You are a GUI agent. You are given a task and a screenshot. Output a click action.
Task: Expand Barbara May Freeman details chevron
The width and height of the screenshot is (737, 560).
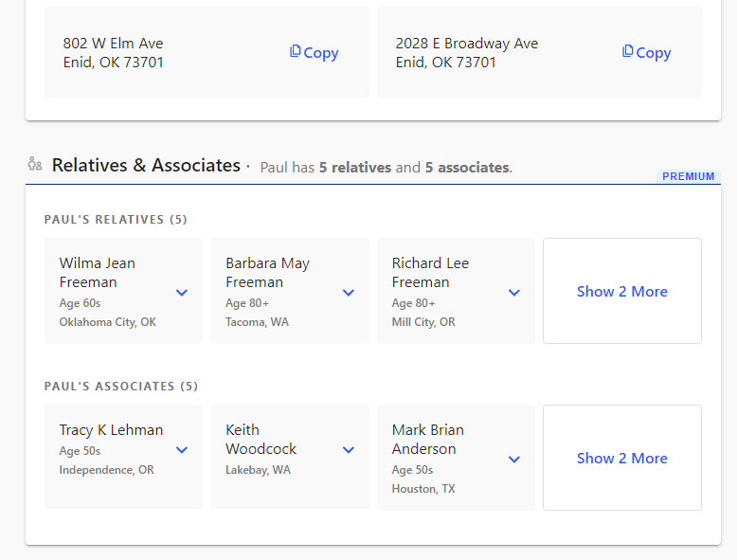349,293
